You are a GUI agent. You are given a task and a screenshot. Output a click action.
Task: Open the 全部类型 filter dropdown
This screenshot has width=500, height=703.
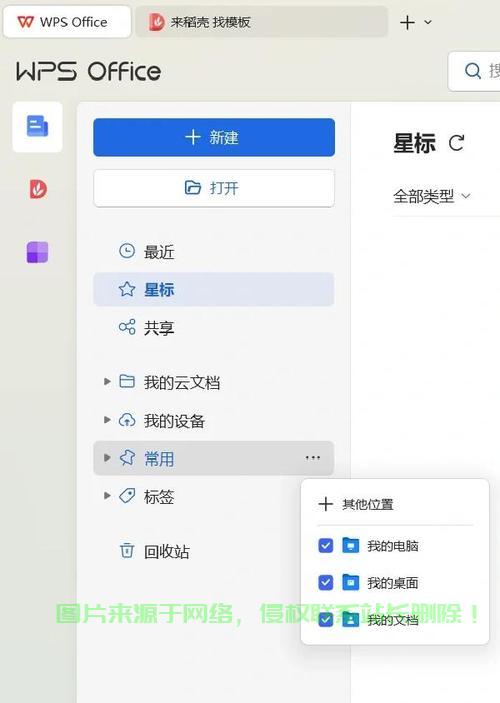(432, 196)
